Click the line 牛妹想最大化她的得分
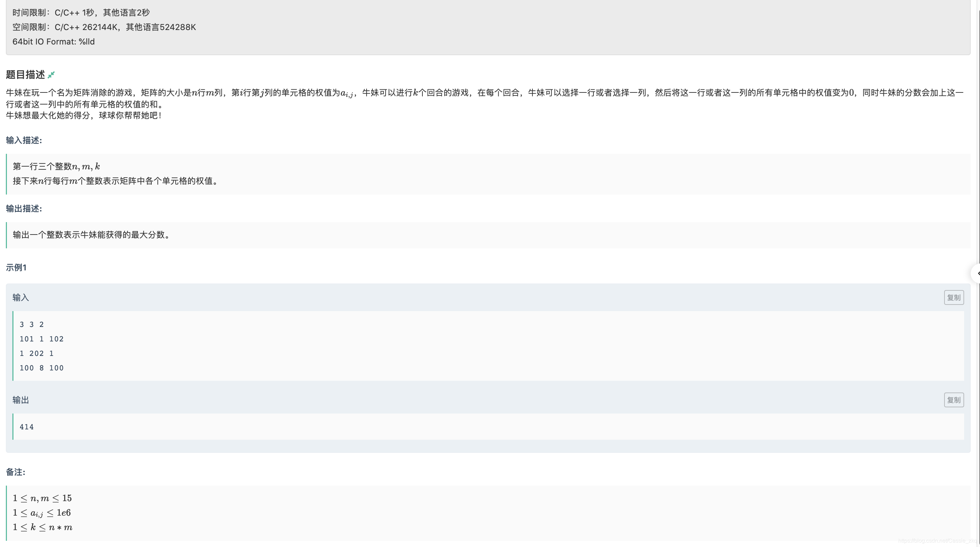Screen dimensions: 980x547 tap(85, 115)
